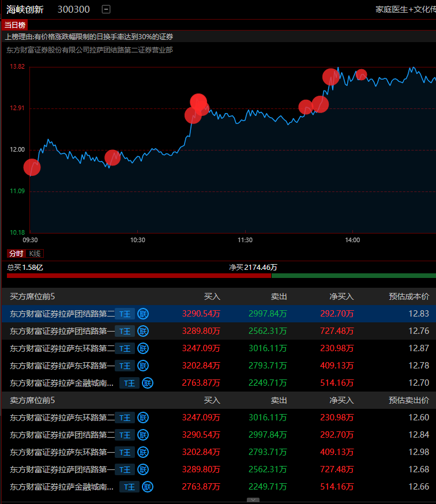
Task: Click the 预估卖出价 column header
Action: [409, 400]
